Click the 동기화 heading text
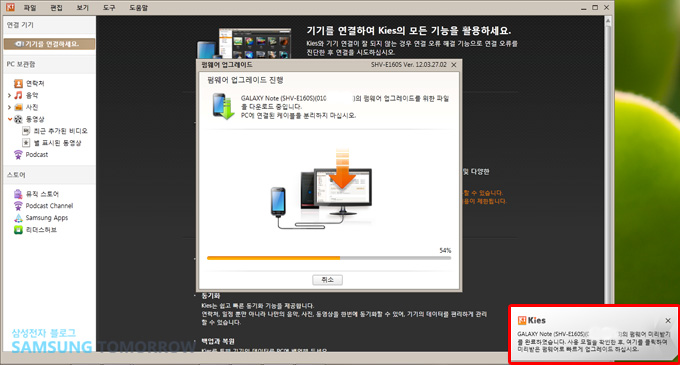This screenshot has height=365, width=680. (211, 296)
